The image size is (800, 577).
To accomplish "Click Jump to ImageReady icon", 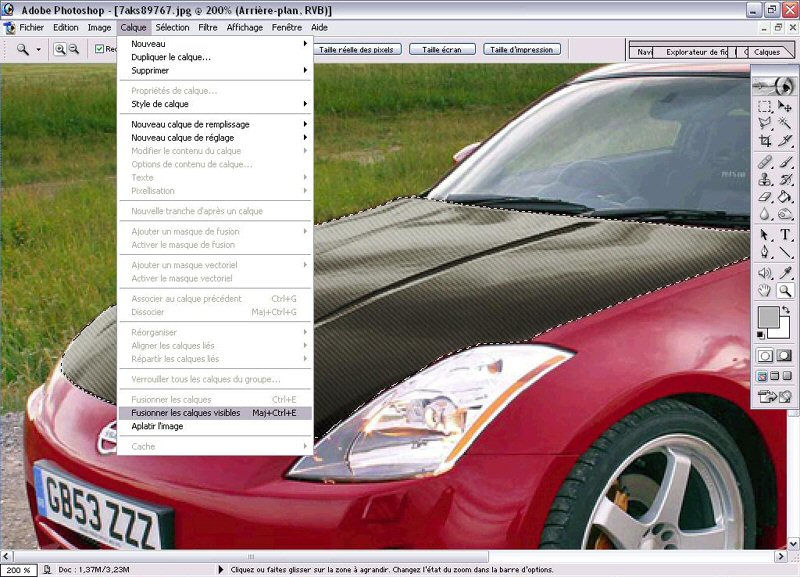I will tap(774, 396).
